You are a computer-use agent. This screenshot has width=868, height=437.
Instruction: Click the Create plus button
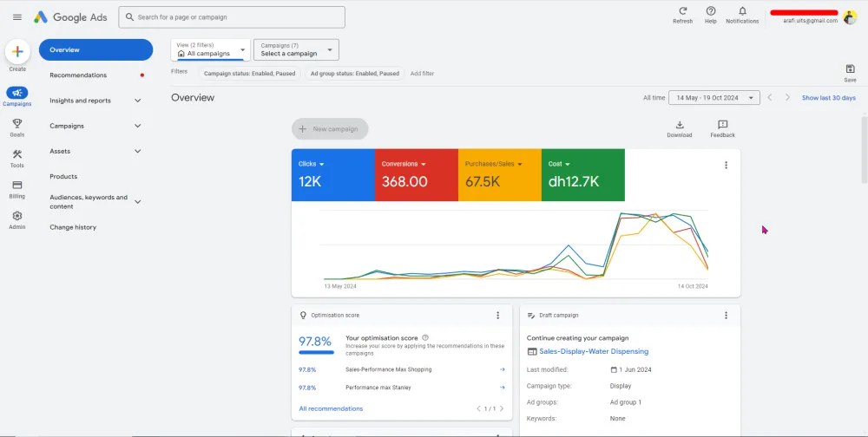pos(17,52)
